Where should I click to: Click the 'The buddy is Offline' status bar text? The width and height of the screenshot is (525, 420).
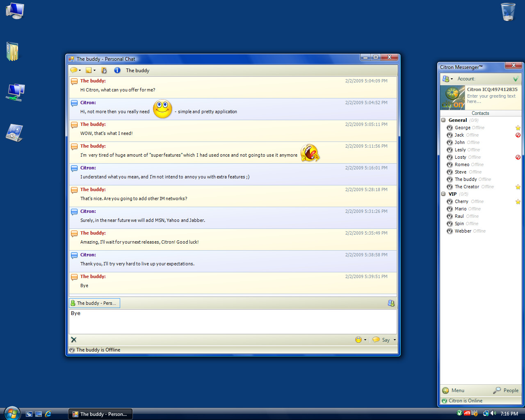[98, 350]
